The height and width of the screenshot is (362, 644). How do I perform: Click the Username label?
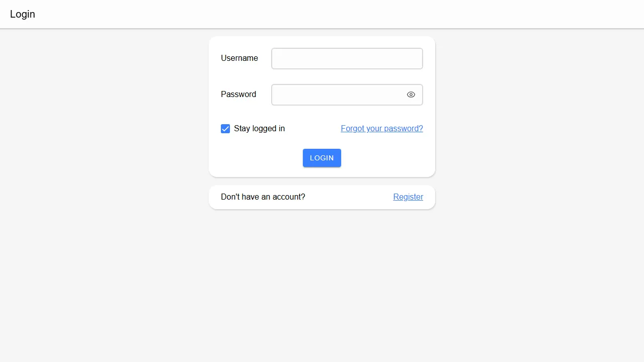click(x=239, y=58)
